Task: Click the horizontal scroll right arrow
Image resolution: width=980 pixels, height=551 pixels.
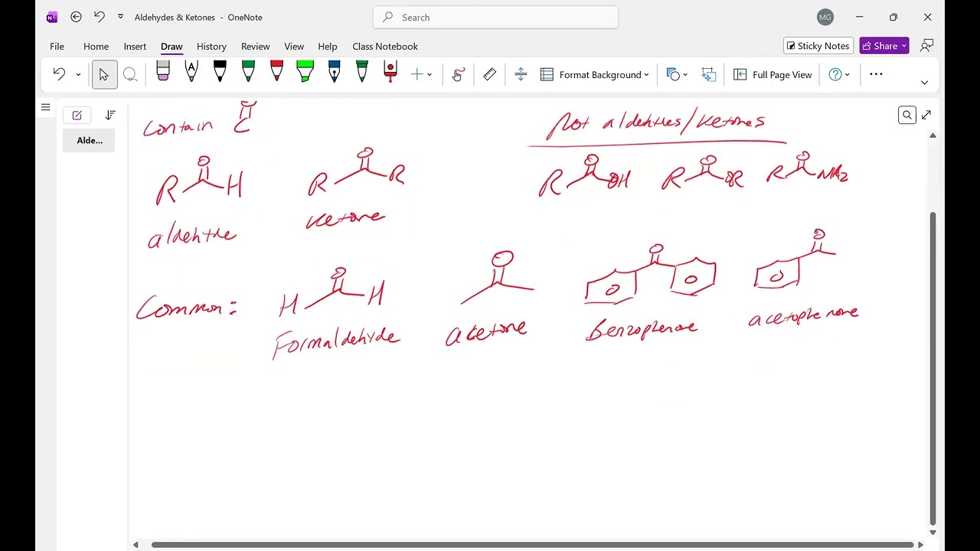Action: click(921, 545)
